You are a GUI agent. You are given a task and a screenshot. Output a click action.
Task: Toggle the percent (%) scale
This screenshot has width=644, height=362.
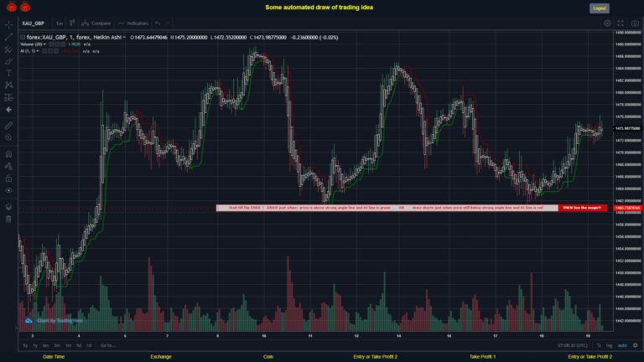pos(599,345)
